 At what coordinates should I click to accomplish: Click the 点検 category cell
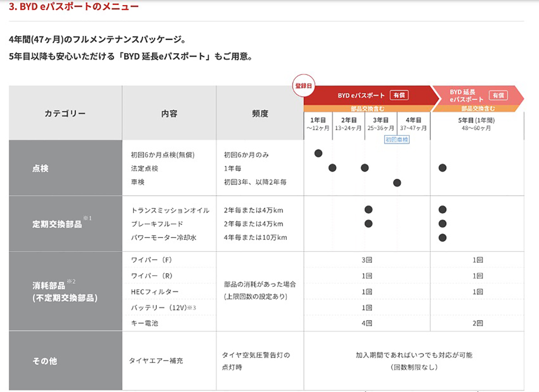tap(65, 168)
